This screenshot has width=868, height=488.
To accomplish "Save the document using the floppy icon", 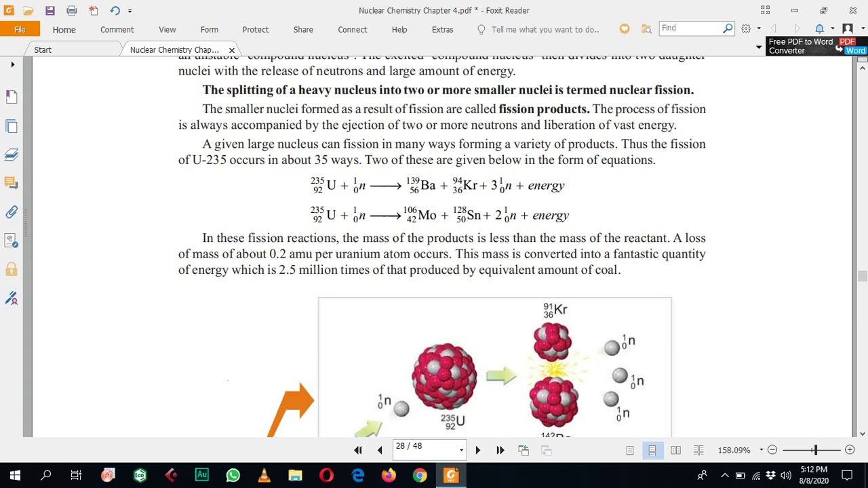I will 50,11.
